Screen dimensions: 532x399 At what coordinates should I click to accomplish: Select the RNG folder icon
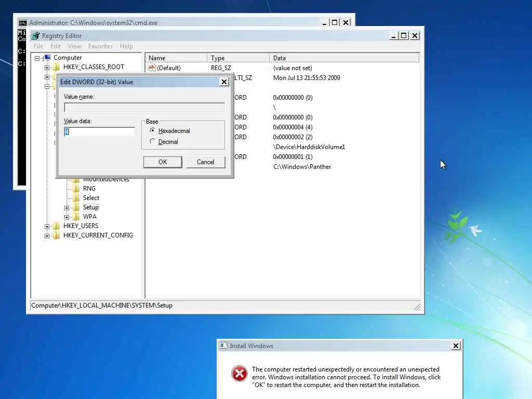76,189
